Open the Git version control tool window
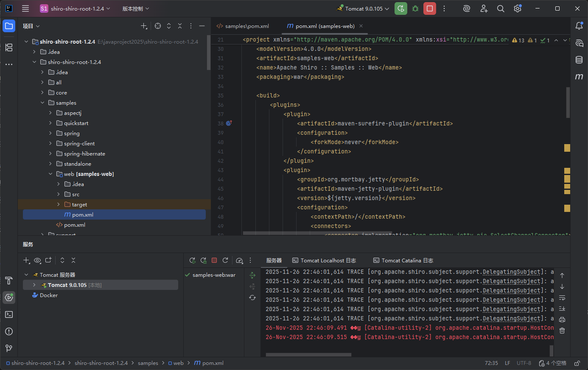Viewport: 588px width, 370px height. coord(9,348)
